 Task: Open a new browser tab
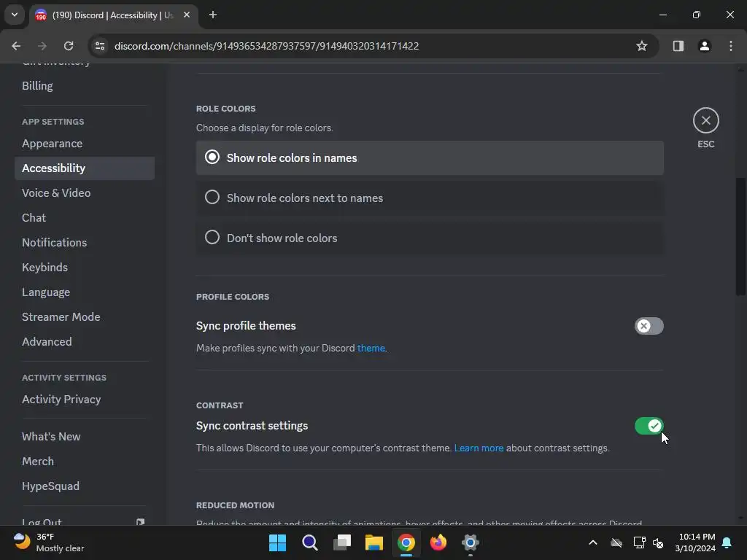213,15
